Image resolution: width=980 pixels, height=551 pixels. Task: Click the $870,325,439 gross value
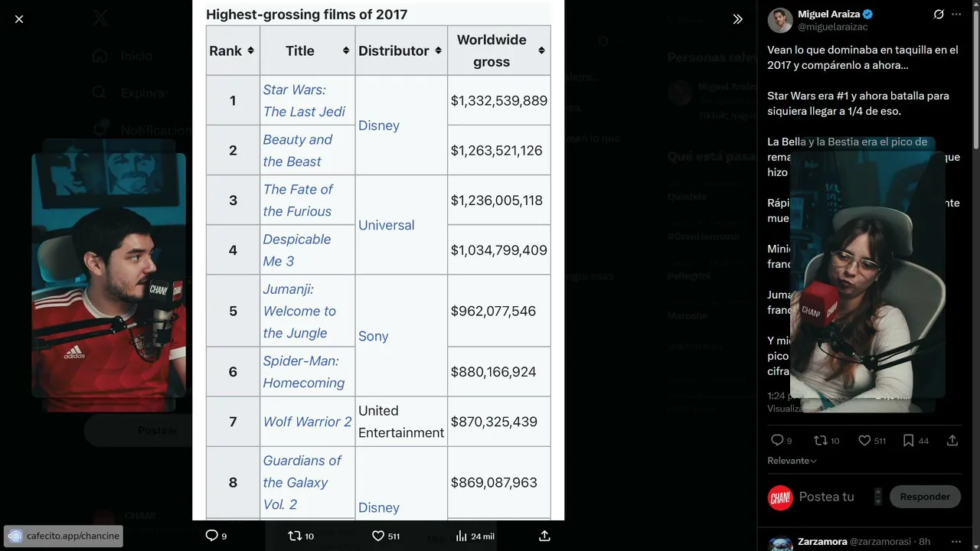(x=494, y=422)
